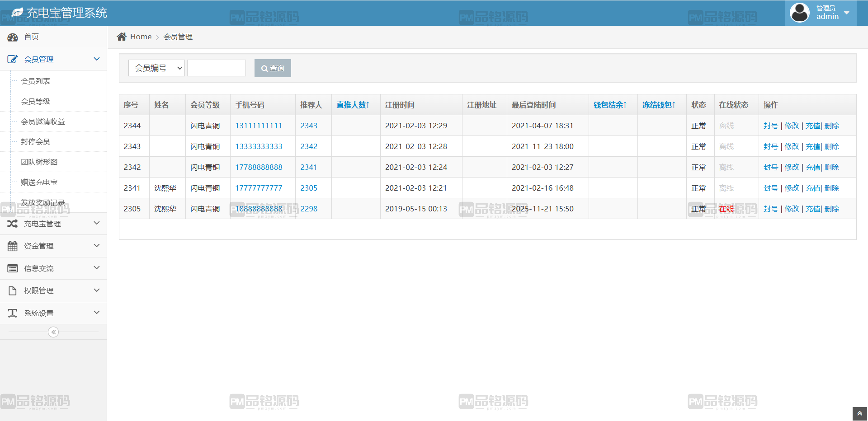Click the 查询 search button
Screen dimensions: 868x421
(x=273, y=68)
